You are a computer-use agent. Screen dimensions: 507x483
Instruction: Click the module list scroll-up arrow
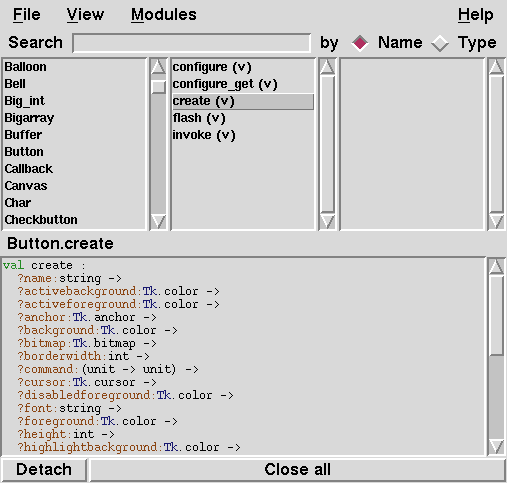pyautogui.click(x=158, y=67)
